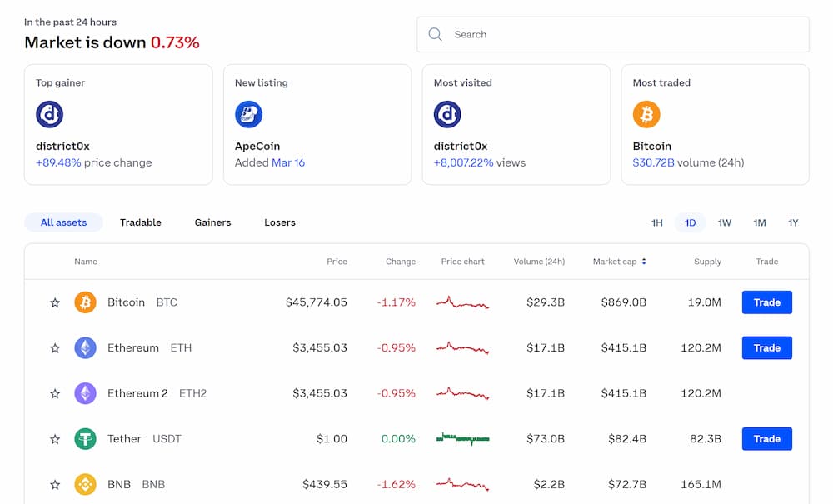Viewport: 833px width, 504px height.
Task: Toggle the Tether watchlist star
Action: (x=55, y=439)
